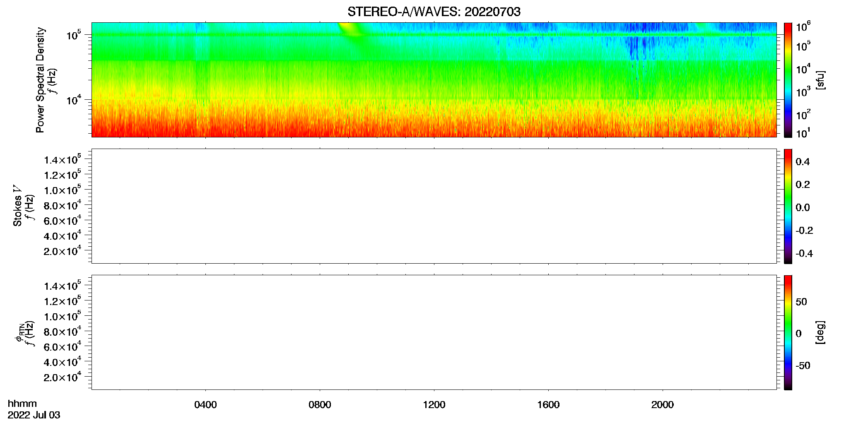Image resolution: width=868 pixels, height=447 pixels.
Task: Click the 0400 time tick label
Action: (205, 405)
